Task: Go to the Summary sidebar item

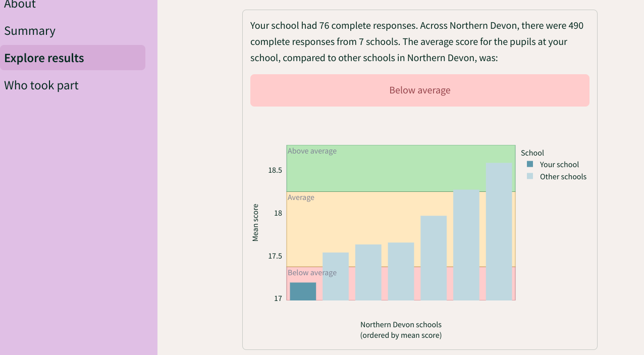Action: tap(30, 31)
